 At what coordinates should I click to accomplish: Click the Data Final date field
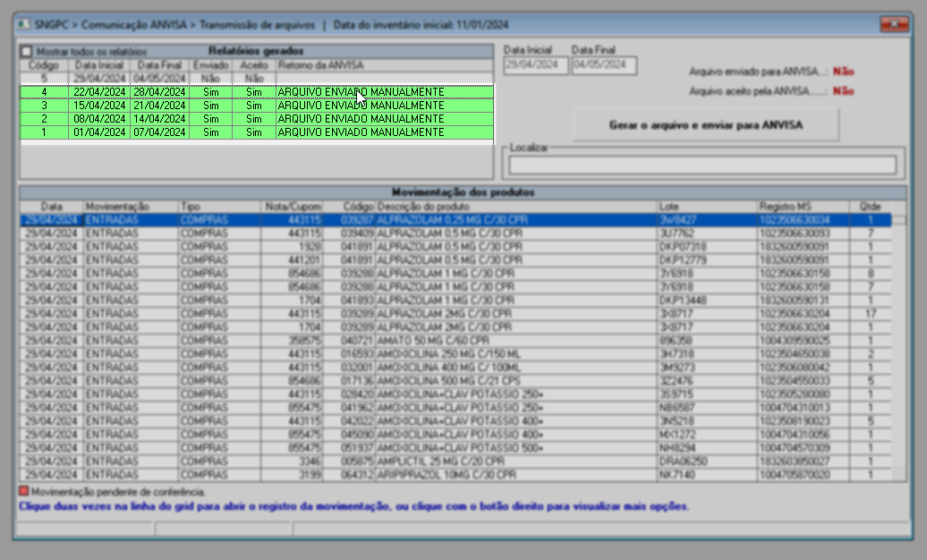point(604,65)
